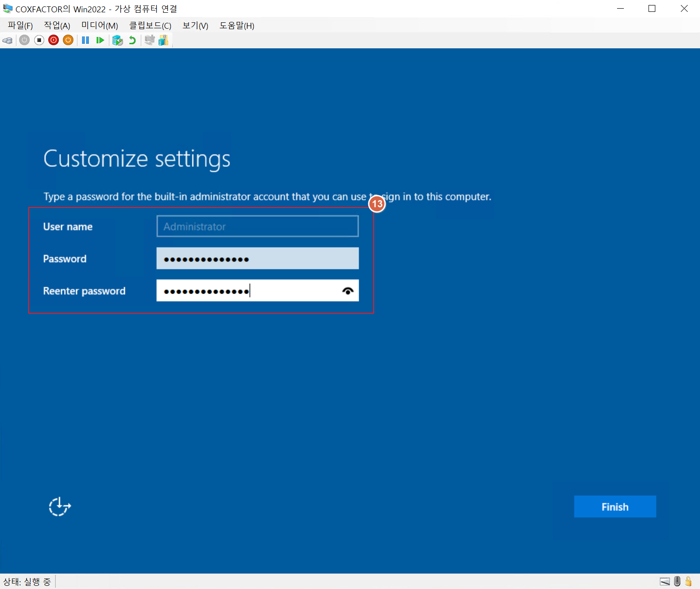Reset VM with green play-bar icon

click(100, 40)
